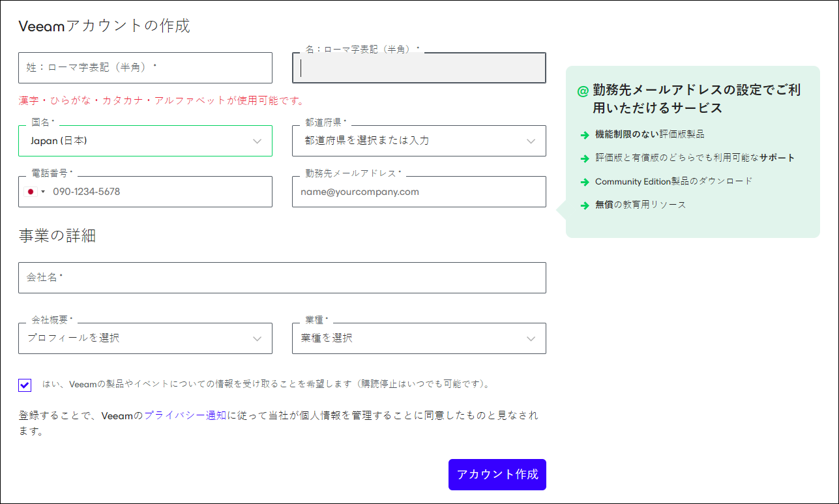This screenshot has width=839, height=504.
Task: Click the green @ icon in info panel
Action: pyautogui.click(x=583, y=91)
